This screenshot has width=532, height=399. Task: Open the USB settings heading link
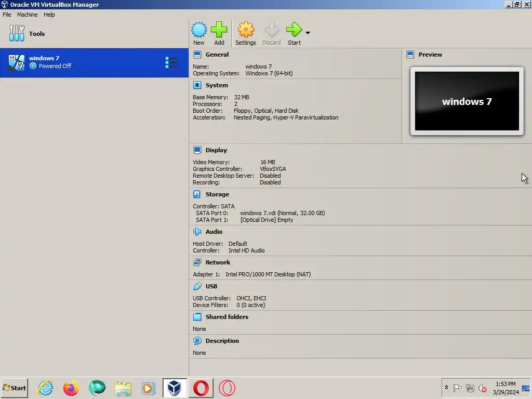tap(211, 286)
